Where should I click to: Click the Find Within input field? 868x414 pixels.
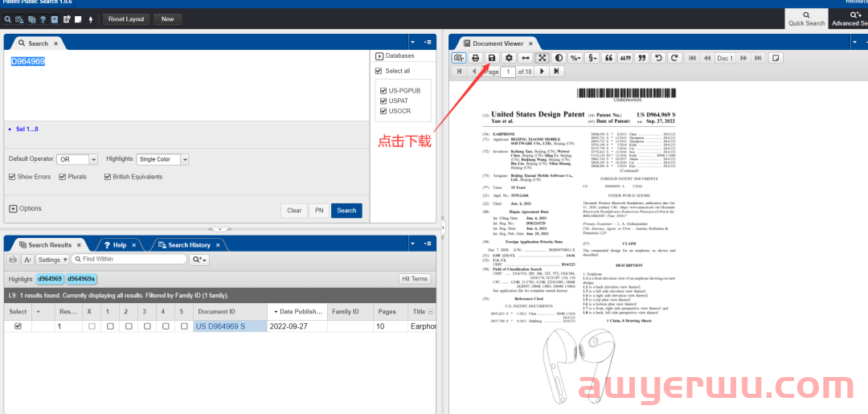point(129,260)
